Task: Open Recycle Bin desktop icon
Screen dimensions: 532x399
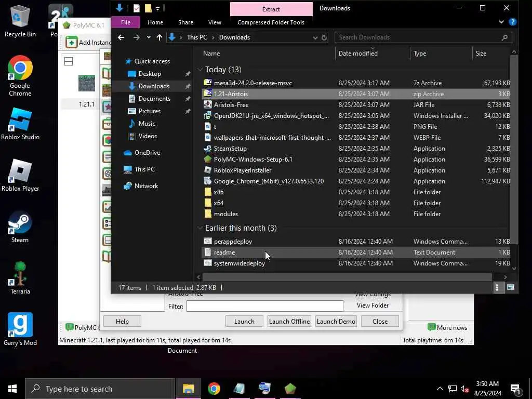Action: point(20,21)
